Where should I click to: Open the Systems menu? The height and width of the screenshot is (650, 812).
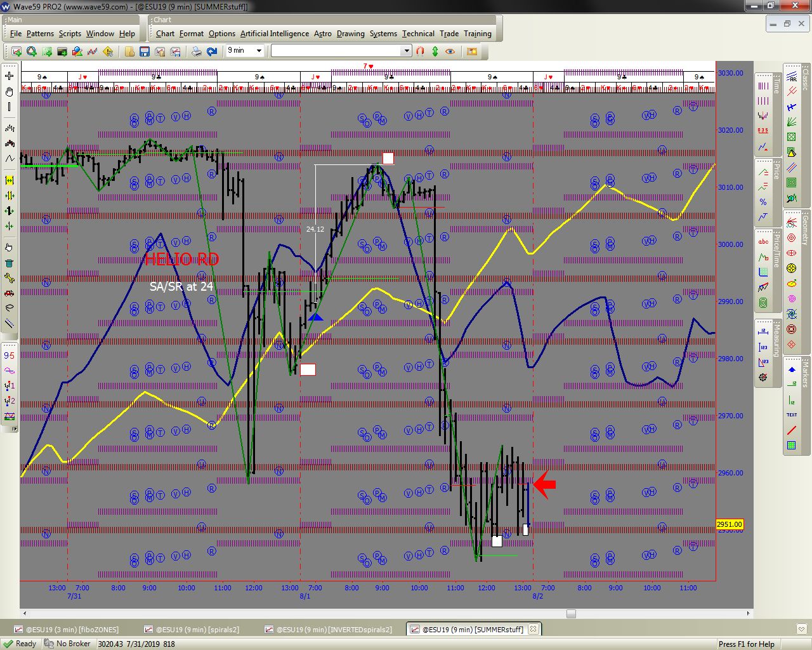pyautogui.click(x=383, y=34)
